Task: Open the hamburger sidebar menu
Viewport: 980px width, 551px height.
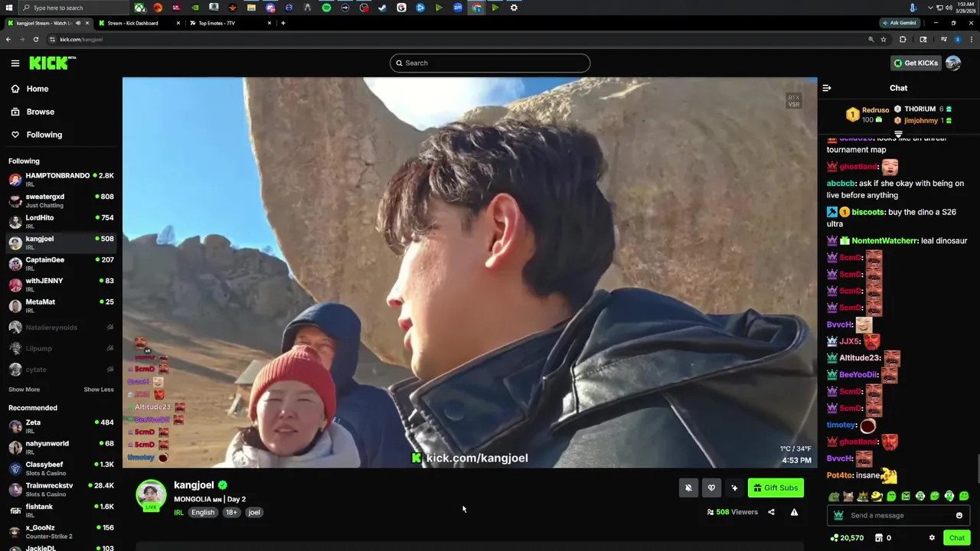Action: [15, 64]
